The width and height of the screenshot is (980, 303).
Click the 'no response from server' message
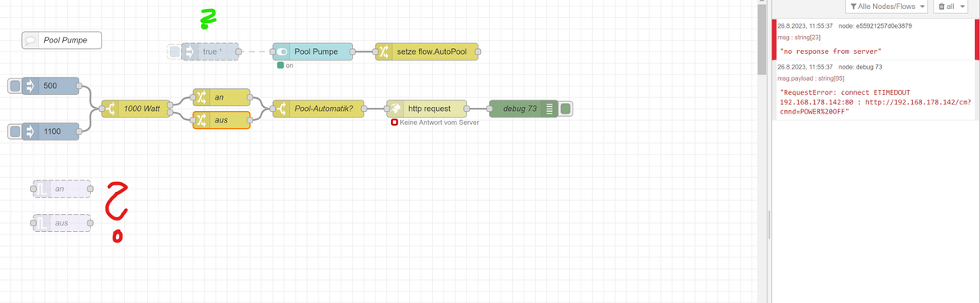(x=831, y=52)
